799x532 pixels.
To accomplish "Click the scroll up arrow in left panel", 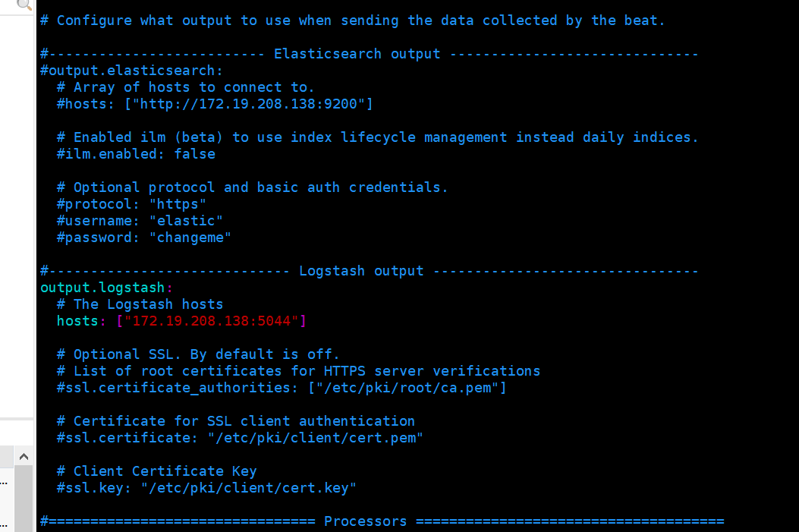I will tap(23, 457).
